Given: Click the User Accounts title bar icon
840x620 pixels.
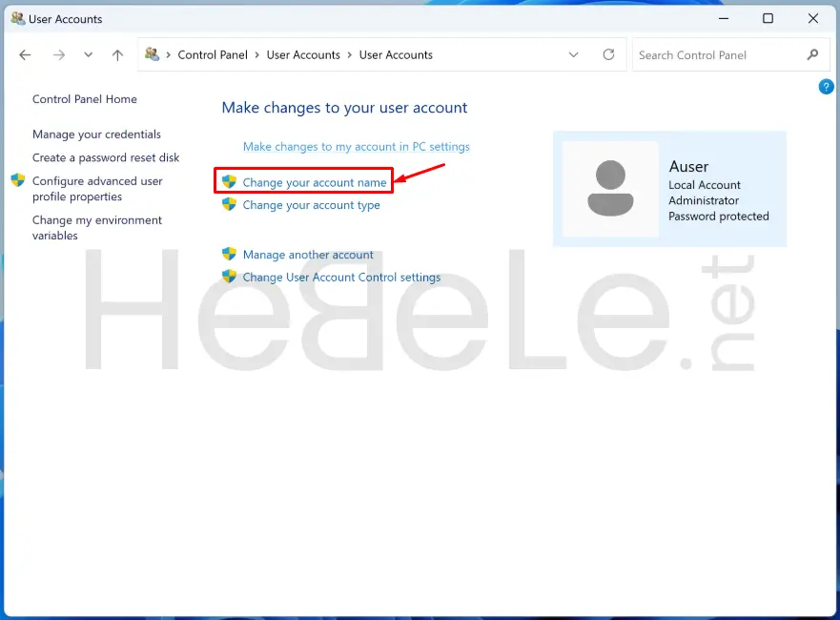Looking at the screenshot, I should click(18, 19).
